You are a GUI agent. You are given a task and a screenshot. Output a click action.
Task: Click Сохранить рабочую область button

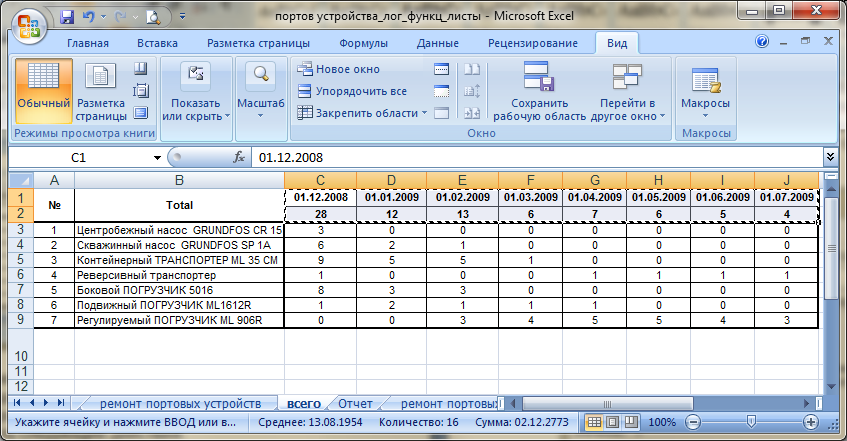tap(539, 91)
